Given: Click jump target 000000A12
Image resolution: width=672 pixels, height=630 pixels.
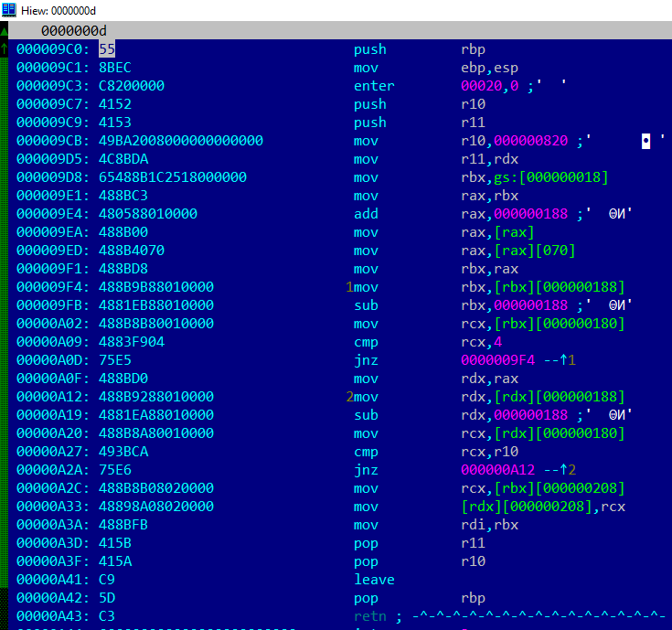Looking at the screenshot, I should pyautogui.click(x=497, y=470).
